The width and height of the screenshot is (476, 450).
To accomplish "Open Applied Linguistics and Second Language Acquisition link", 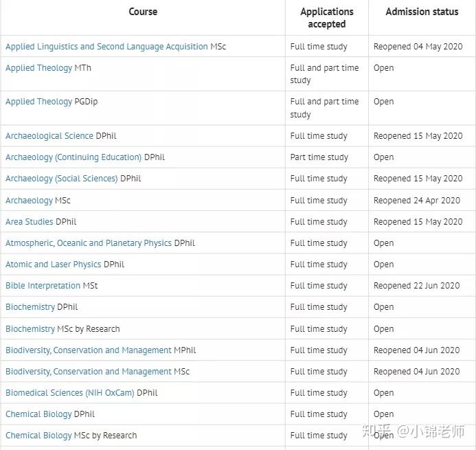I will tap(106, 47).
